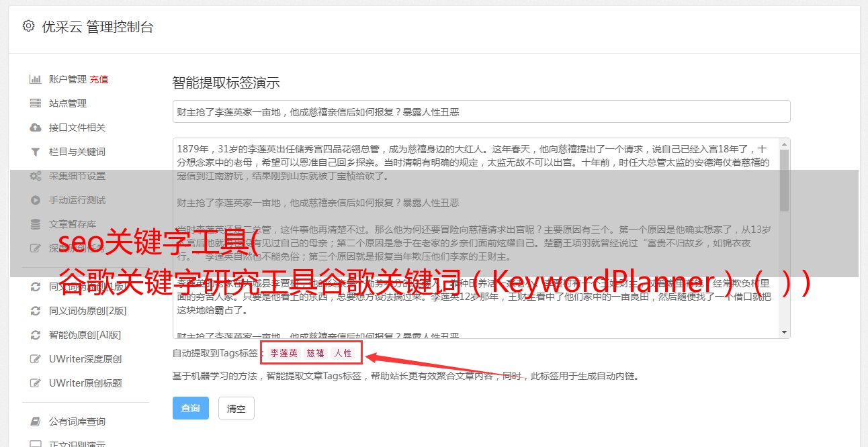Click the 李莲英 tag

[284, 353]
